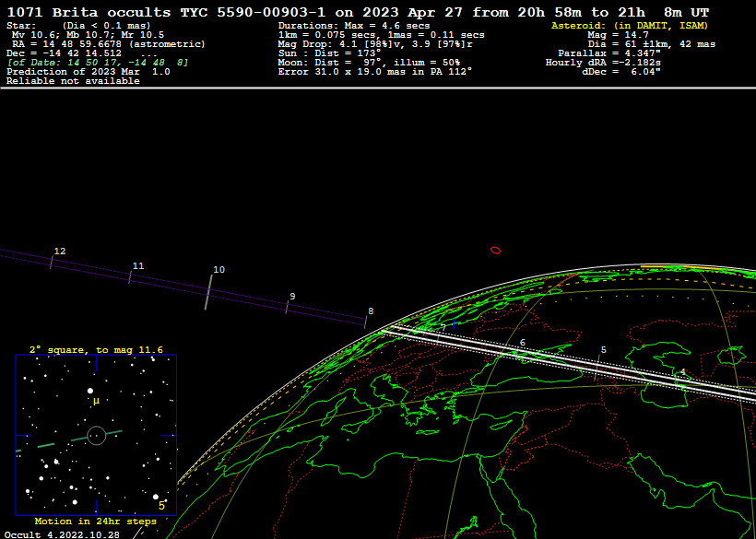Click the path marker labeled 5
Viewport: 756px width, 539px height.
[x=603, y=350]
